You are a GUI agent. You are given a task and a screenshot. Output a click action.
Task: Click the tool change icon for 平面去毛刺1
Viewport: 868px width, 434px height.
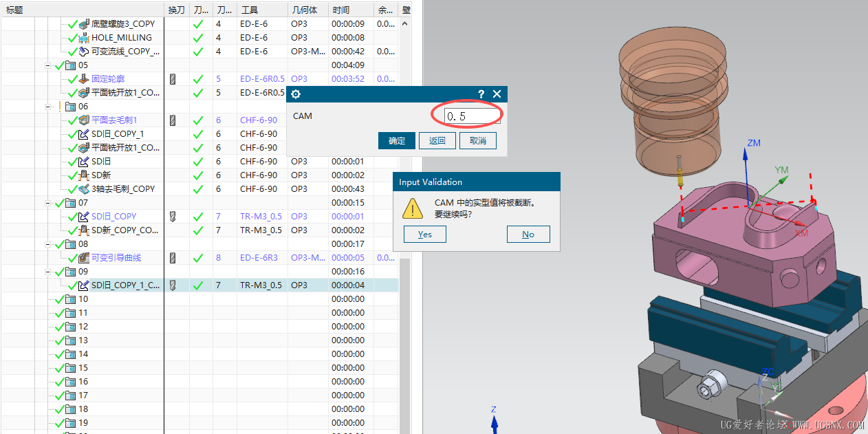pos(173,120)
